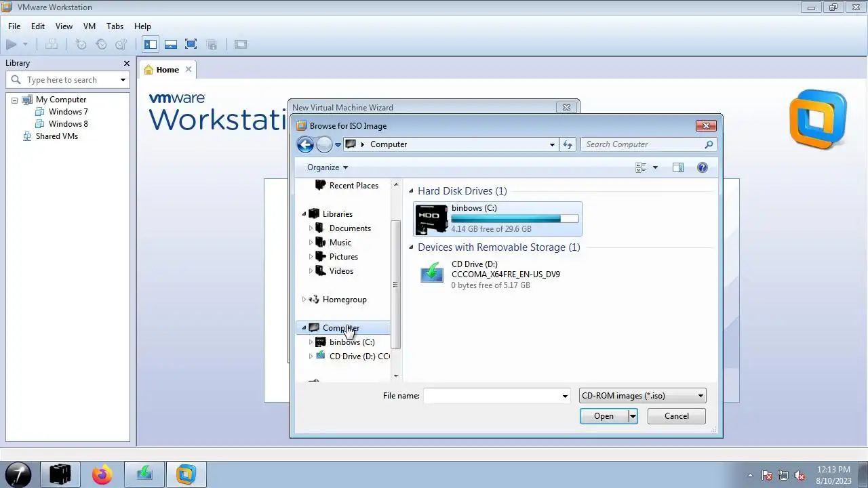Viewport: 868px width, 488px height.
Task: Open the view options dropdown arrow
Action: (655, 167)
